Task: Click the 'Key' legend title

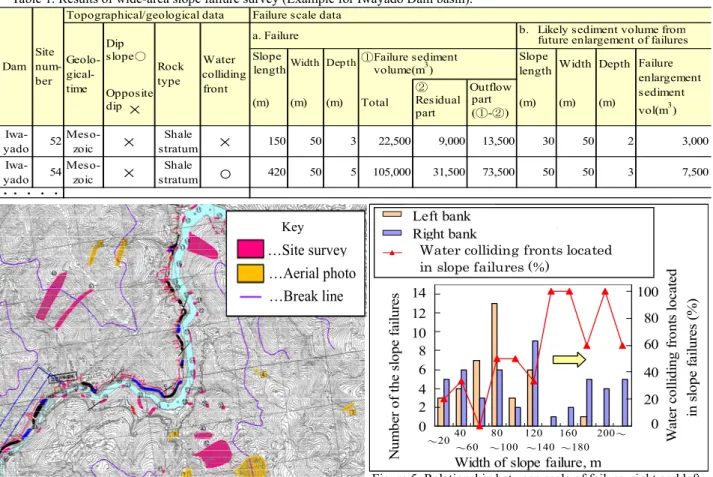Action: click(x=292, y=227)
